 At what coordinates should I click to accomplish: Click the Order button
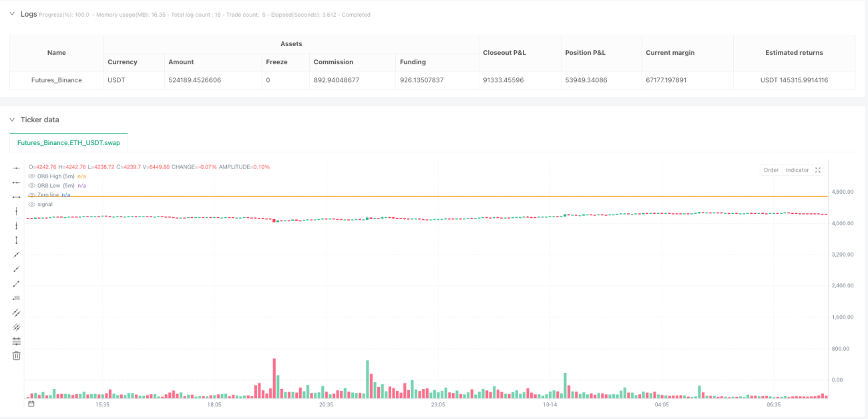pos(771,170)
